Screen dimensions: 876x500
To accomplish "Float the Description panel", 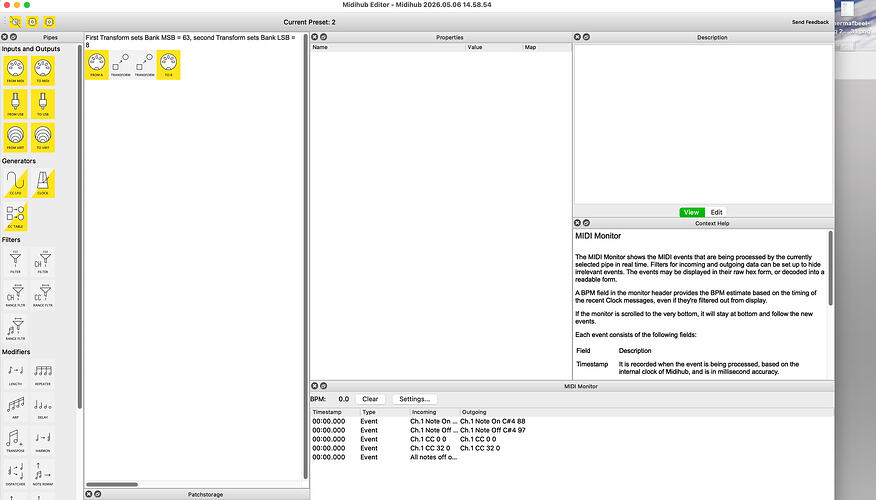I will tap(586, 37).
